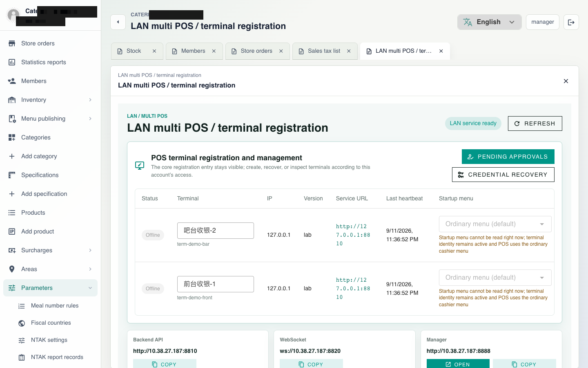Open Specifications in the sidebar
Viewport: 588px width, 368px height.
50,175
